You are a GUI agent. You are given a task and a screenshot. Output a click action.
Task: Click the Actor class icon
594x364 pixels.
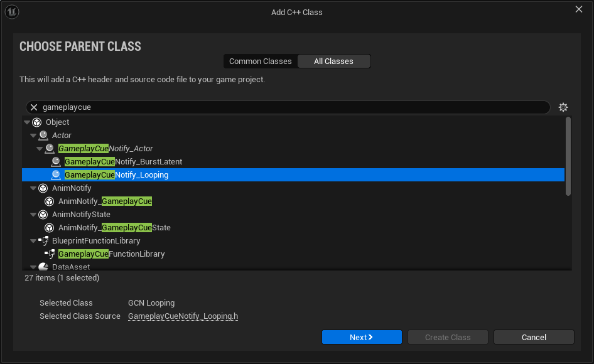(x=43, y=135)
